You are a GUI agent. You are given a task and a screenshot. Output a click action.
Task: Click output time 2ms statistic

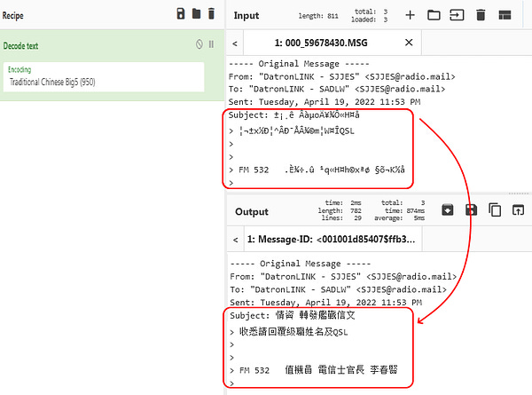(x=343, y=202)
